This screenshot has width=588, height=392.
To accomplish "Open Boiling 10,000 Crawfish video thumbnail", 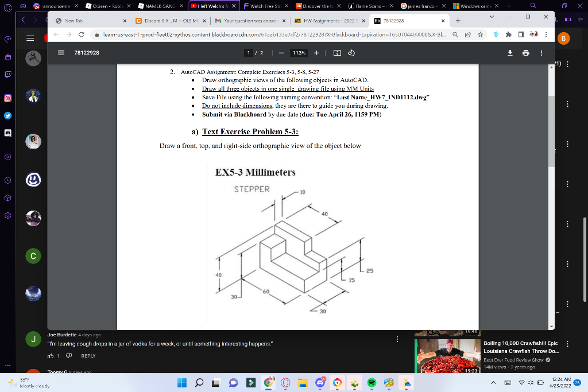I will (448, 356).
